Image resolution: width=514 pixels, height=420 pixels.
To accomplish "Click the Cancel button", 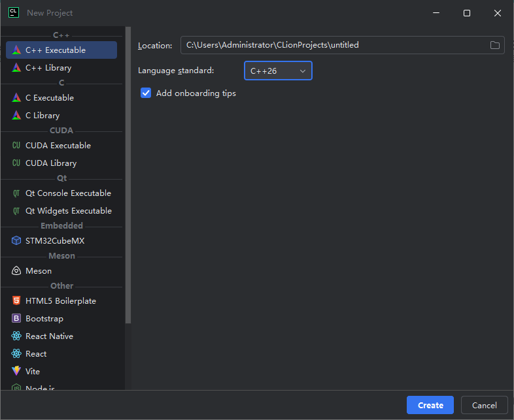I will coord(484,405).
